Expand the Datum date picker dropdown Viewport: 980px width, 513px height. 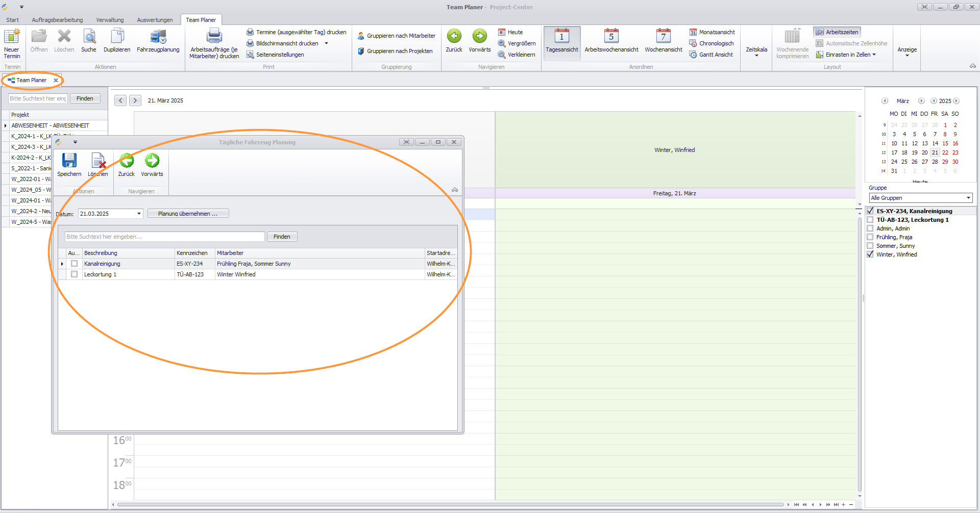coord(139,214)
